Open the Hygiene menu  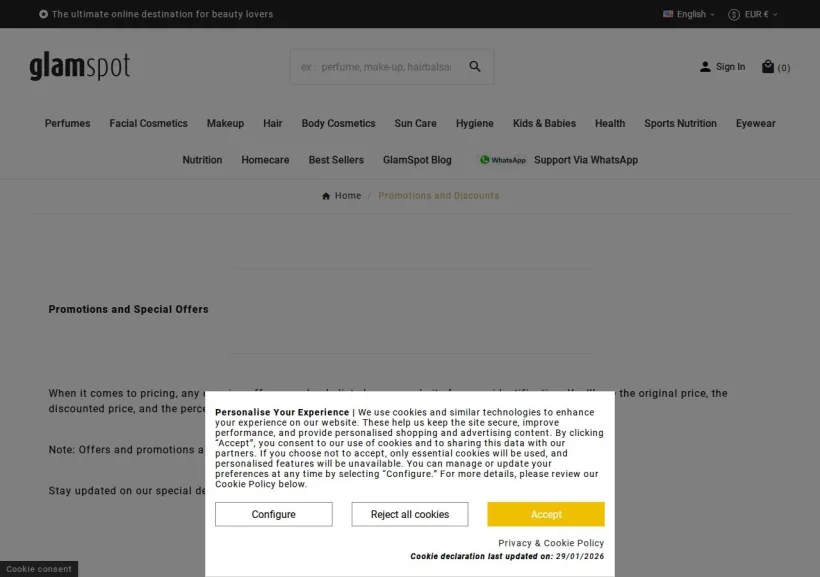474,123
